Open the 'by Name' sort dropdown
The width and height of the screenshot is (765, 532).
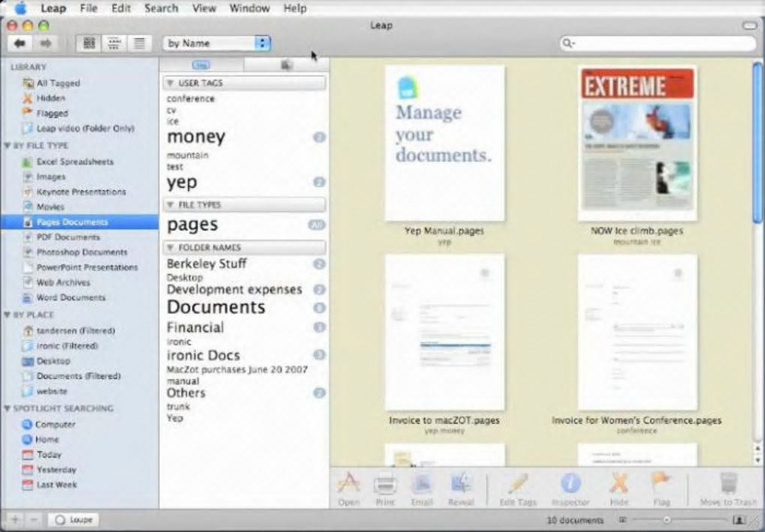pyautogui.click(x=217, y=43)
